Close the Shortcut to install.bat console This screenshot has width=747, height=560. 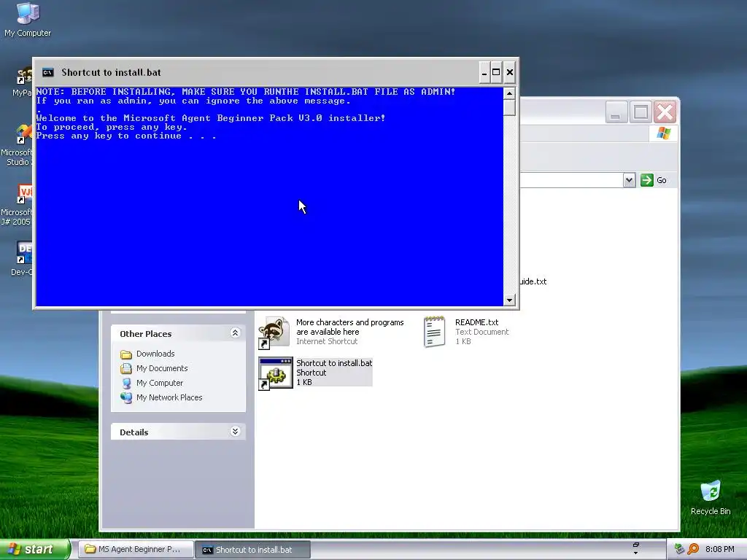pyautogui.click(x=509, y=72)
